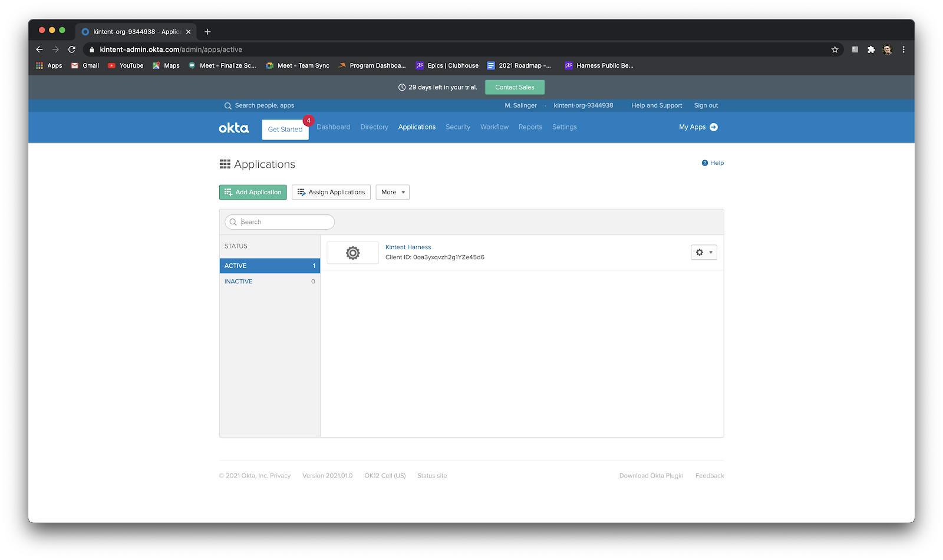Click the browser back arrow
The height and width of the screenshot is (560, 943).
point(39,49)
